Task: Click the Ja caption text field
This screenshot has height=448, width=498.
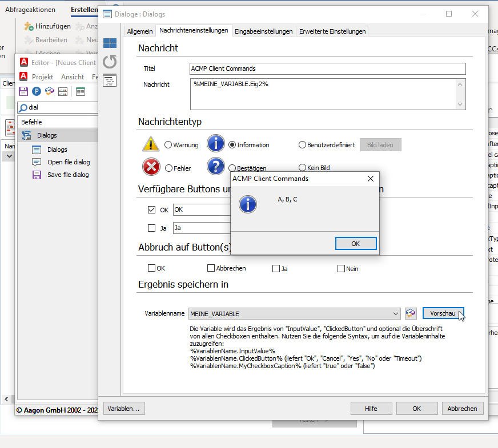Action: 202,228
